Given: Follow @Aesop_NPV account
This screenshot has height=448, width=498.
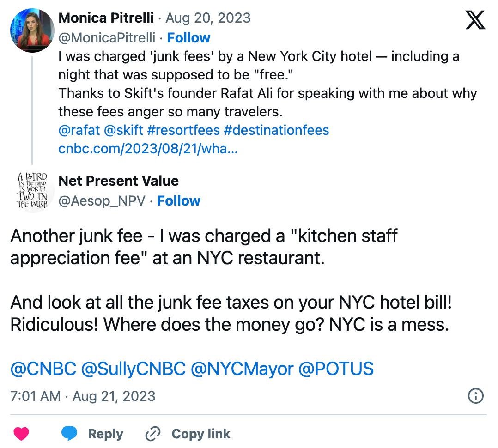Looking at the screenshot, I should [179, 201].
